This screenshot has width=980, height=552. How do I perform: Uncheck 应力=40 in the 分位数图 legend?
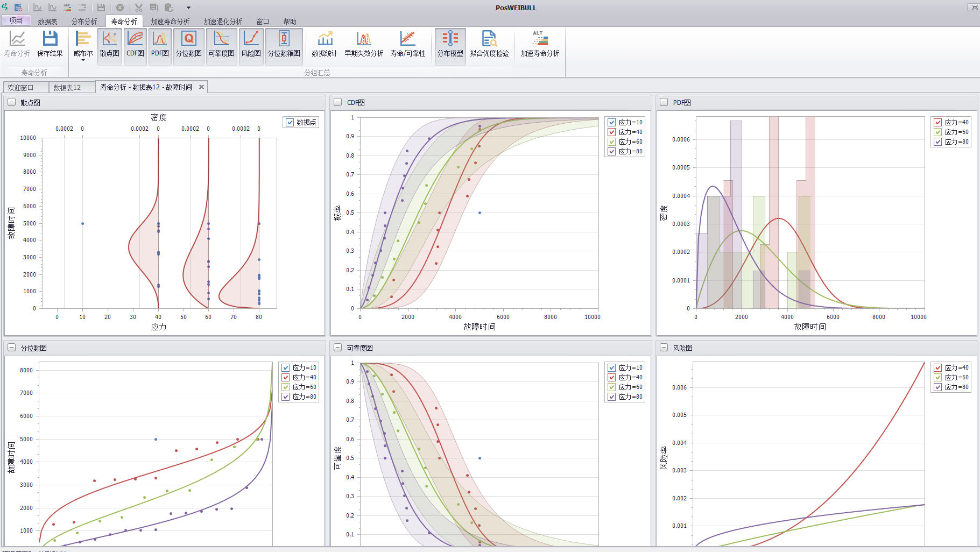tap(285, 377)
